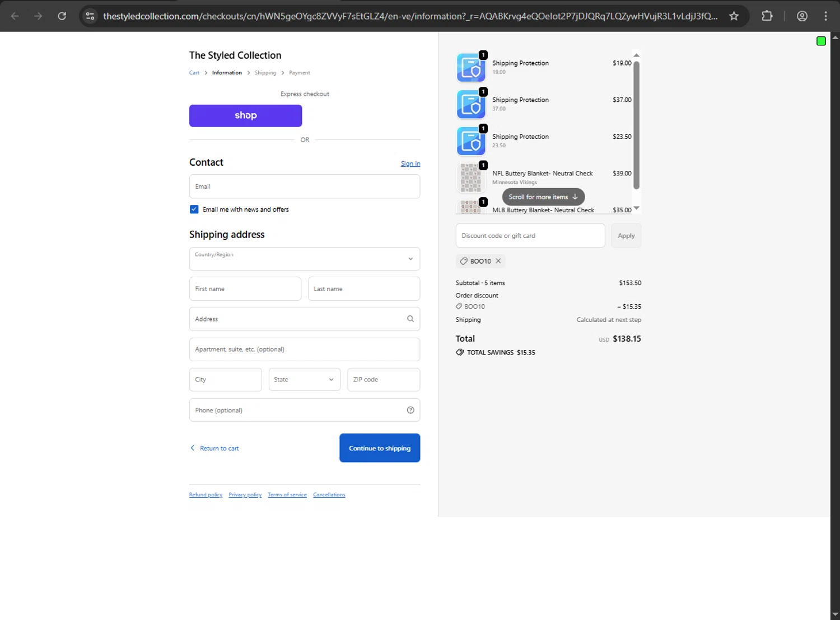Image resolution: width=840 pixels, height=620 pixels.
Task: Pay with Shop express checkout button
Action: tap(246, 115)
